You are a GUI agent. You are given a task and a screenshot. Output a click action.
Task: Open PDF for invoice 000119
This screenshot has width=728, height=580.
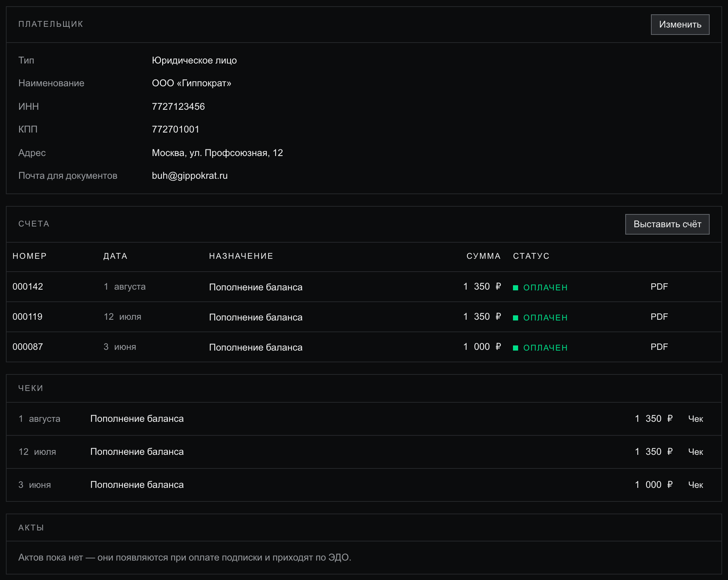coord(659,317)
